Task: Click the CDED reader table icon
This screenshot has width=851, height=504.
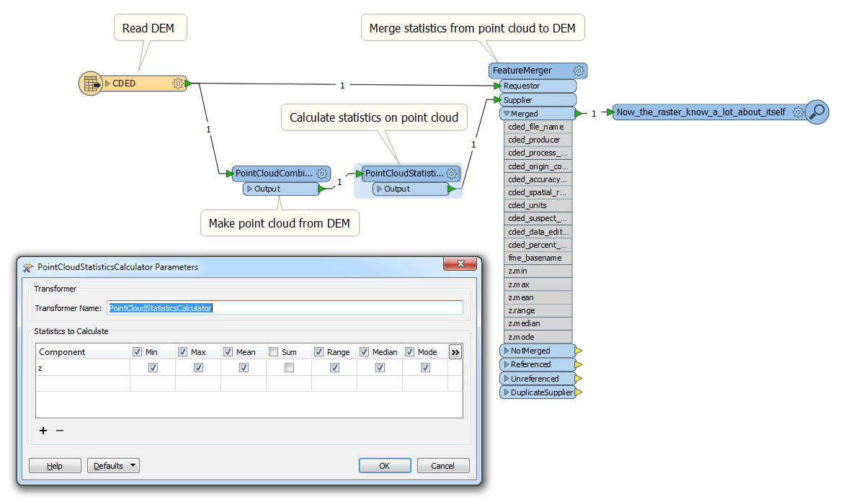Action: (91, 84)
